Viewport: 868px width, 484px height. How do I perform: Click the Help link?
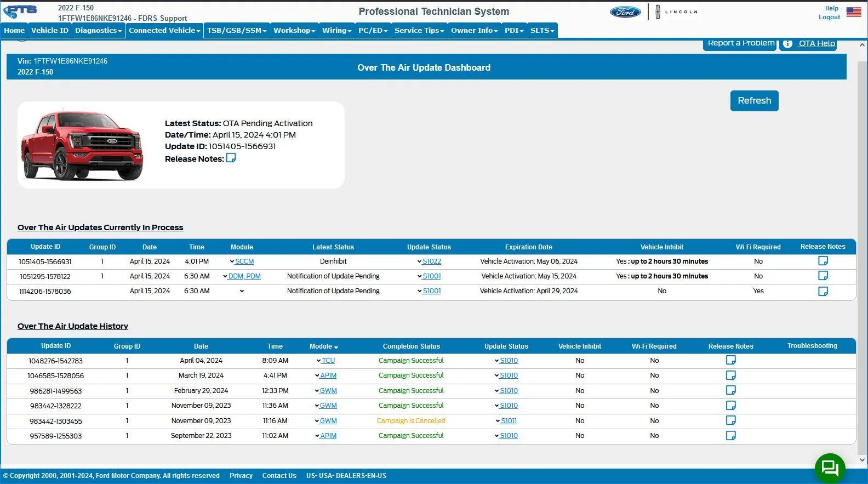(832, 8)
